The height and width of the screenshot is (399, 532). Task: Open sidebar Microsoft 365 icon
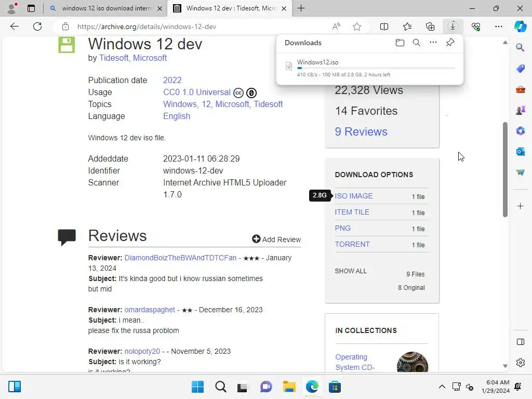click(x=520, y=131)
